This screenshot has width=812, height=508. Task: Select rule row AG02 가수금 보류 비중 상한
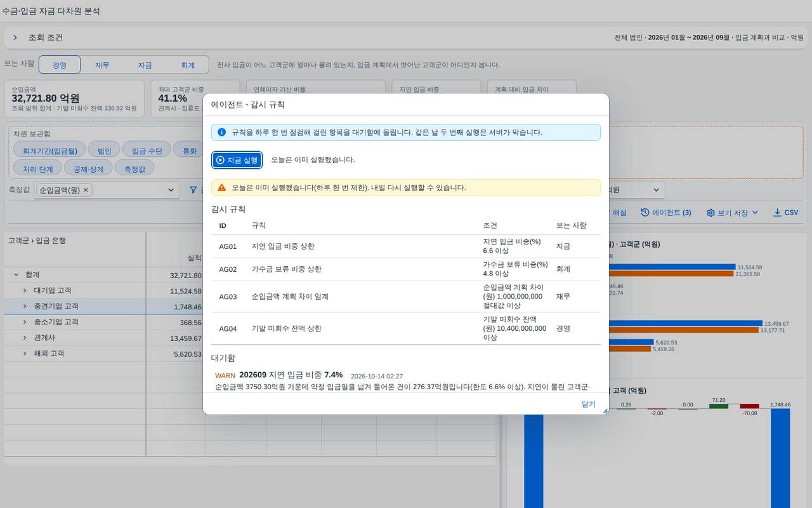406,269
